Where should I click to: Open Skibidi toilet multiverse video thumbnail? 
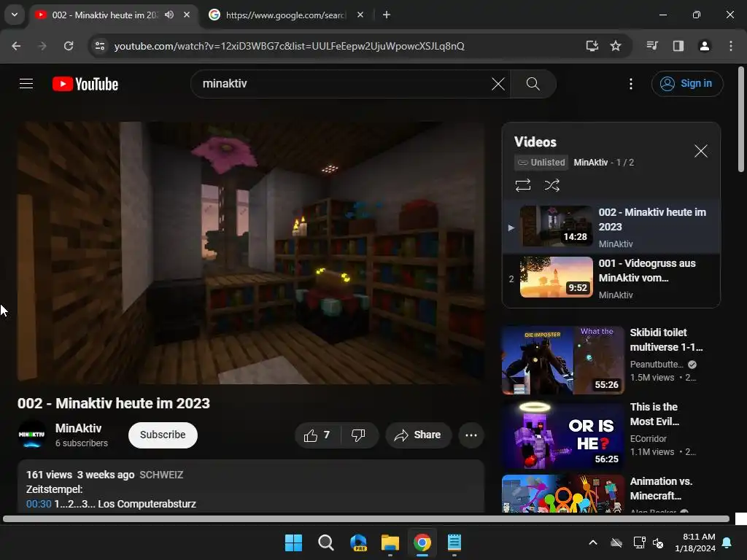[x=562, y=360]
